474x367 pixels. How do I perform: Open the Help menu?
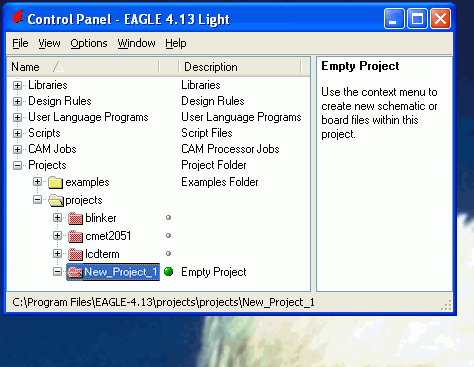(176, 43)
